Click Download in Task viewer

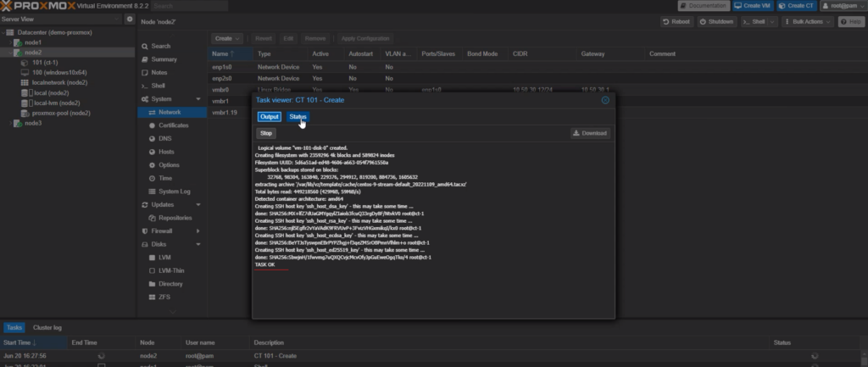591,133
